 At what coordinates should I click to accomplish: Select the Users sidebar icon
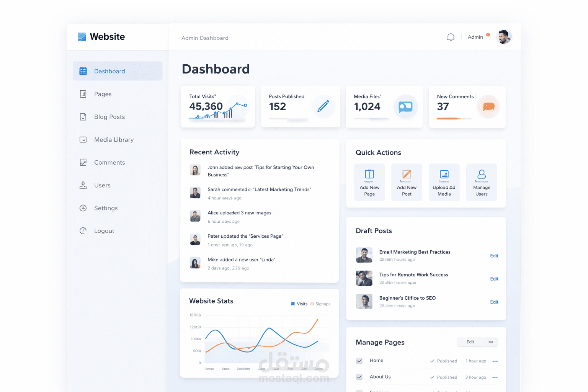pos(83,185)
